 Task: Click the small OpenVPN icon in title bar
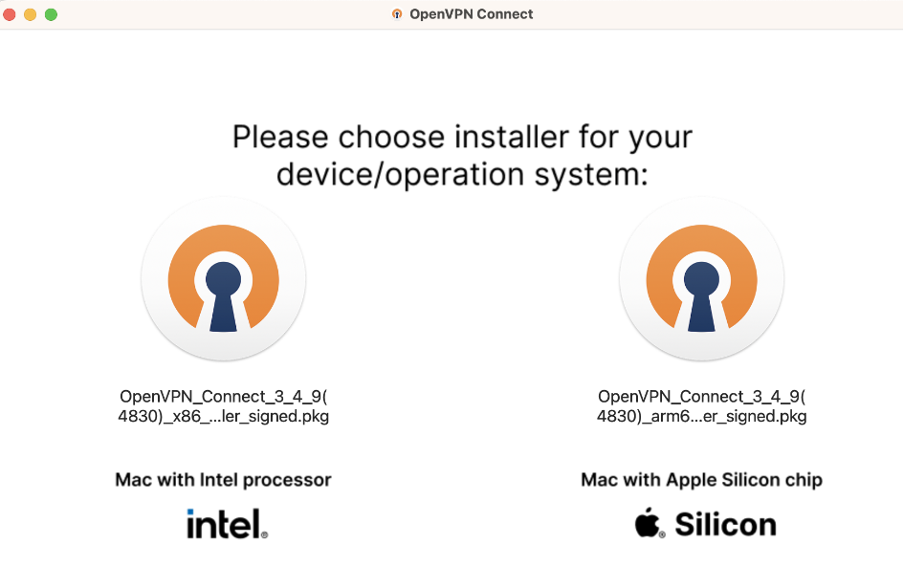tap(397, 13)
